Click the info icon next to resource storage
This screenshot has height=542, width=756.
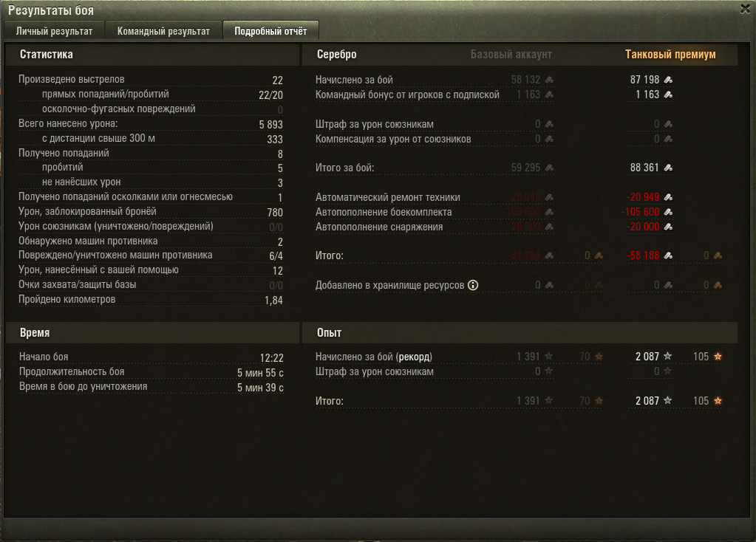[473, 285]
